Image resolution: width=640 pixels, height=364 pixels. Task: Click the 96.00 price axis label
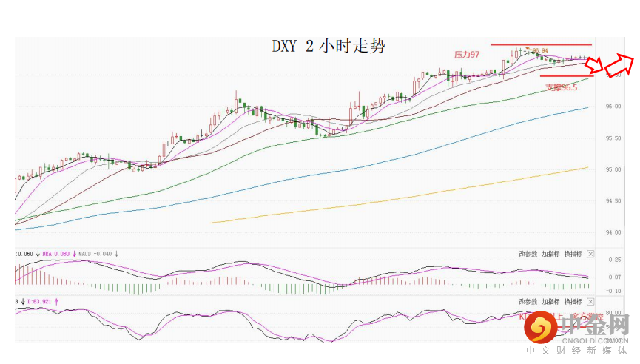613,107
